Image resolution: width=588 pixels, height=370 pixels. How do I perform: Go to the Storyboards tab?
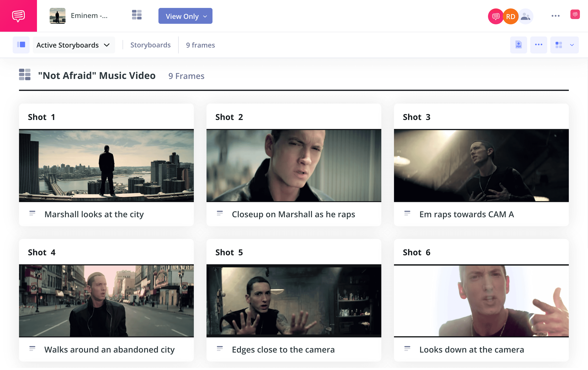click(x=150, y=45)
